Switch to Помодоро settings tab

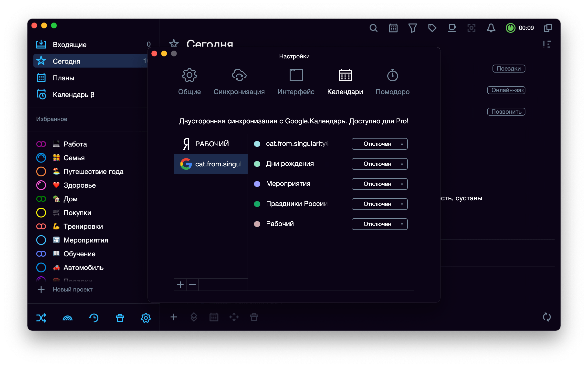coord(393,82)
